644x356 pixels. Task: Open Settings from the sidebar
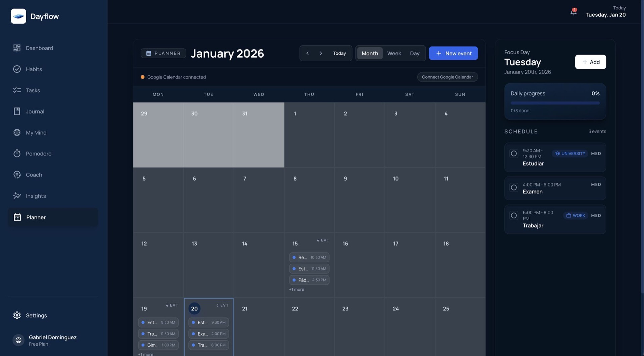click(x=53, y=315)
